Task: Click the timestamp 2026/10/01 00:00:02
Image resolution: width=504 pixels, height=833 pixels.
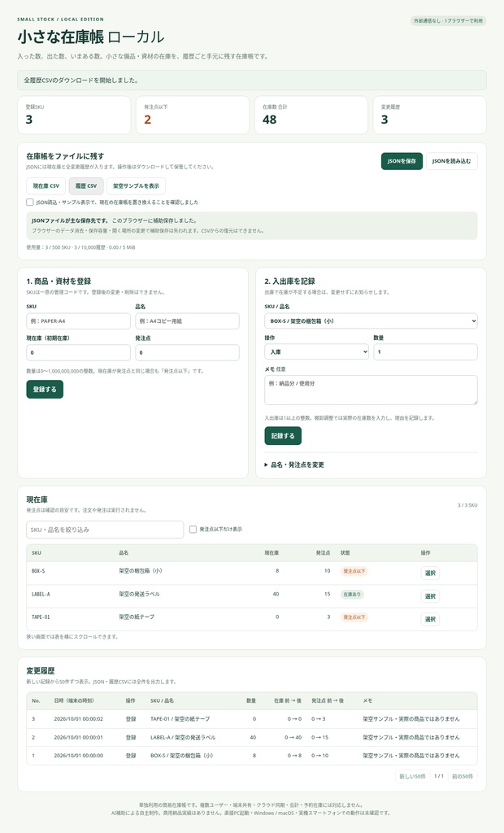Action: pos(79,719)
